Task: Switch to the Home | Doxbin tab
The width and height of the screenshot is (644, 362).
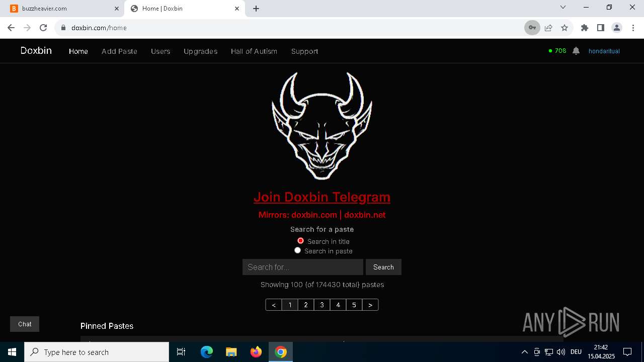Action: 185,9
